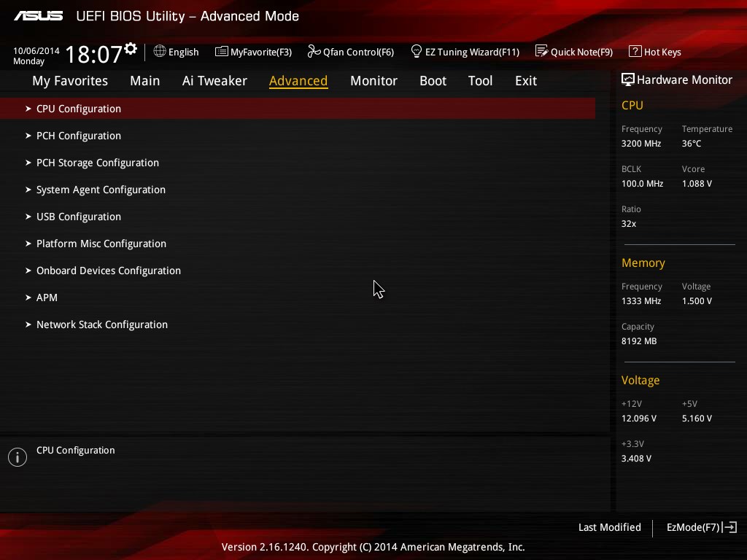
Task: Click the CPU frequency value 3200 MHz
Action: coord(640,144)
